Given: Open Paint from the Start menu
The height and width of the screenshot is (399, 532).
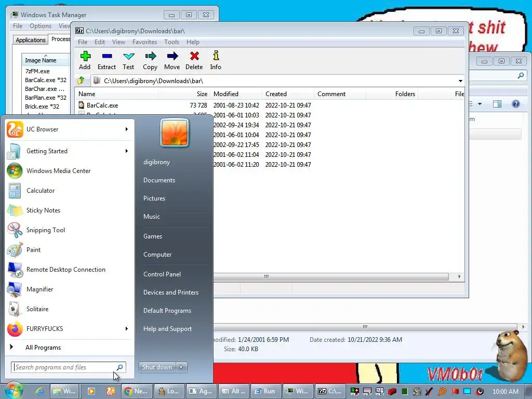Looking at the screenshot, I should point(68,249).
